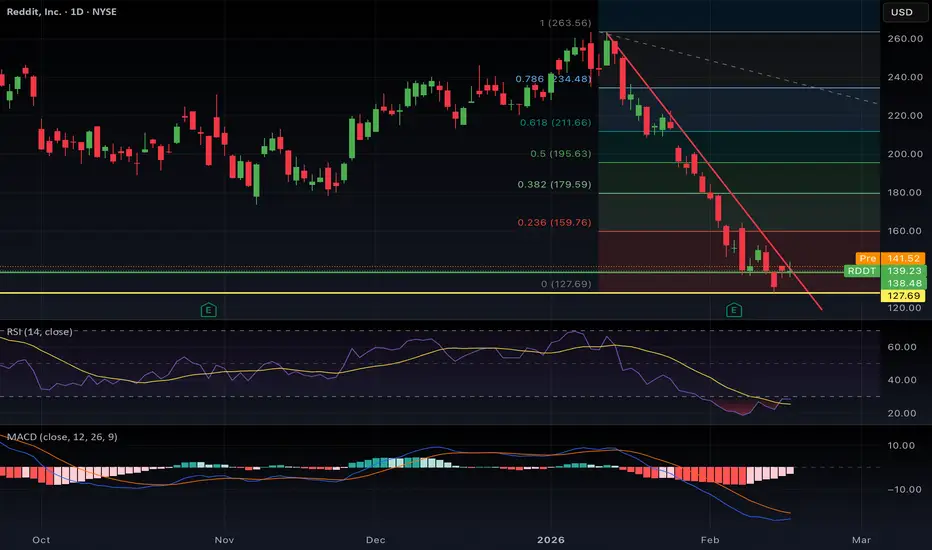Screen dimensions: 932x550
Task: Click the Fib 0.618 (211.66) label
Action: (x=556, y=122)
